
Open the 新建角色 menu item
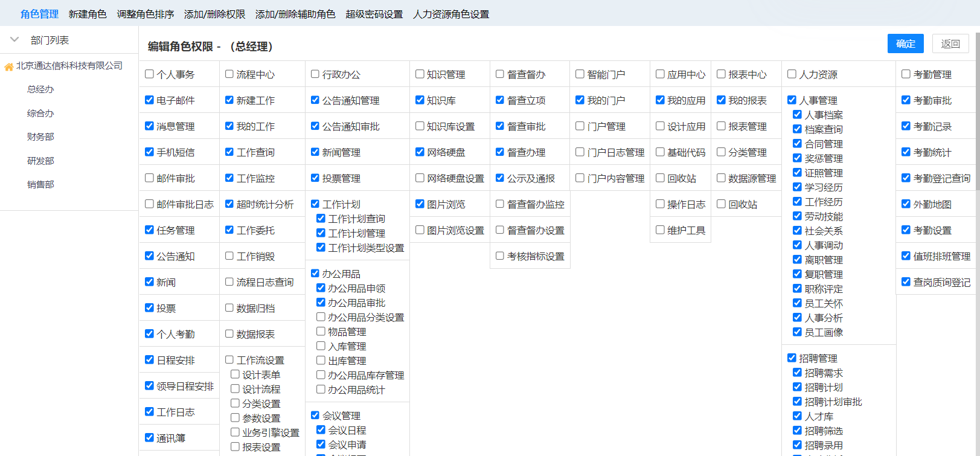pyautogui.click(x=88, y=14)
